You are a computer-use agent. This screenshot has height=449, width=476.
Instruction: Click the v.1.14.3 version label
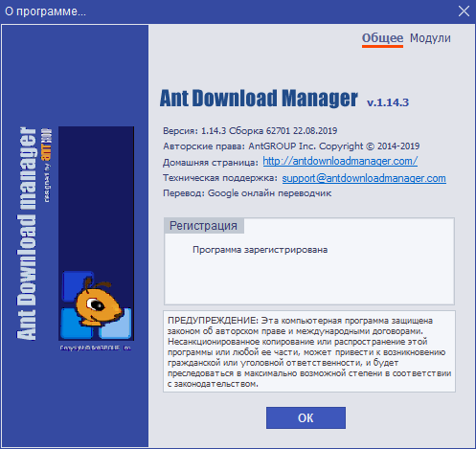(x=388, y=102)
